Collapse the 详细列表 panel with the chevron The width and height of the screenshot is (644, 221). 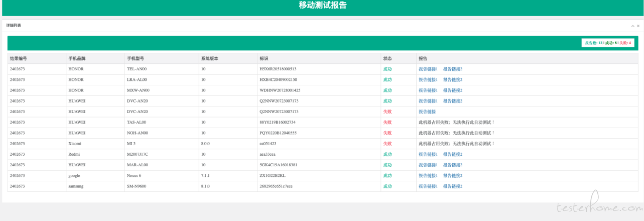pos(633,26)
